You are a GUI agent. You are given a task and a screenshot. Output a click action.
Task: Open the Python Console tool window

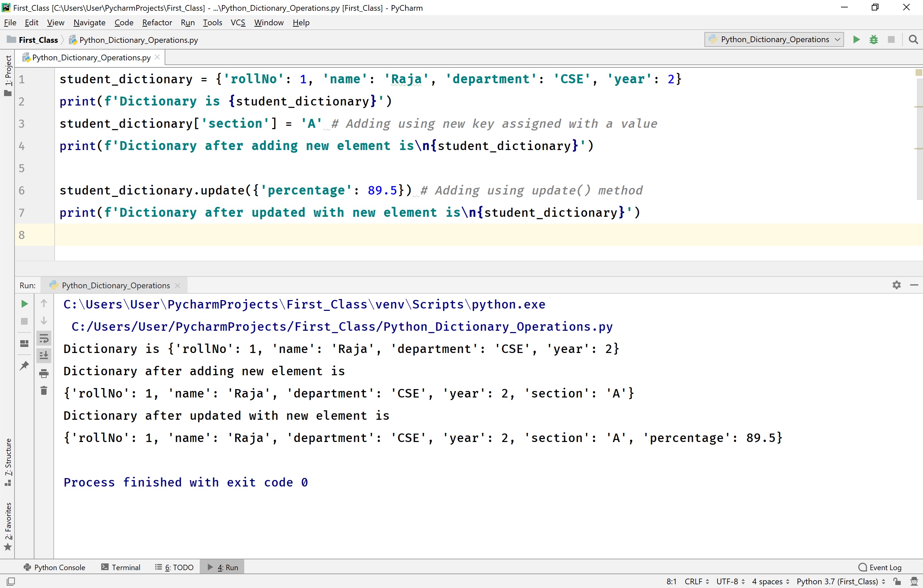(55, 567)
